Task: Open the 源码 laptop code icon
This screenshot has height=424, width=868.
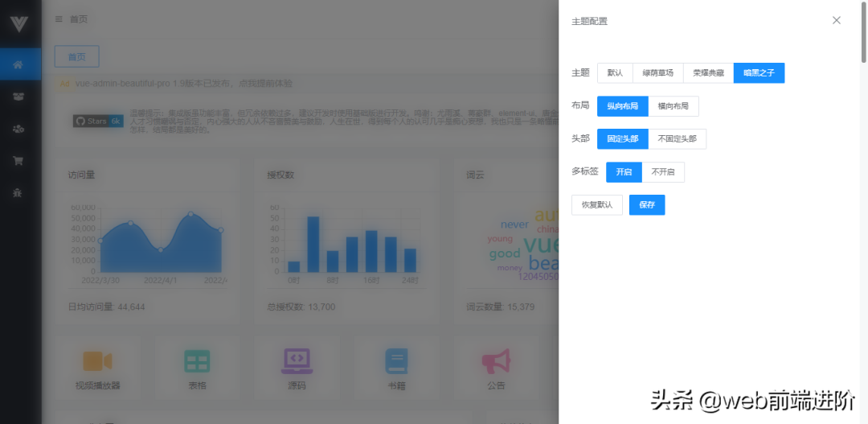Action: [297, 360]
